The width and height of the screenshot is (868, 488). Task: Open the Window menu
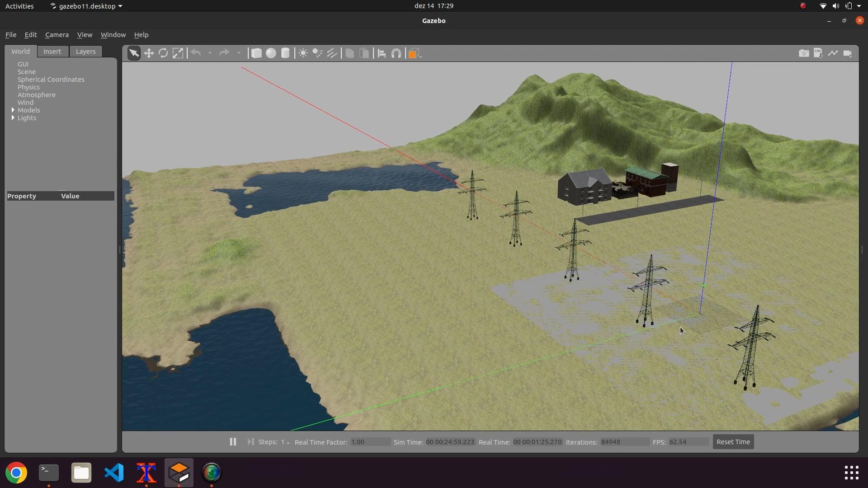point(113,35)
